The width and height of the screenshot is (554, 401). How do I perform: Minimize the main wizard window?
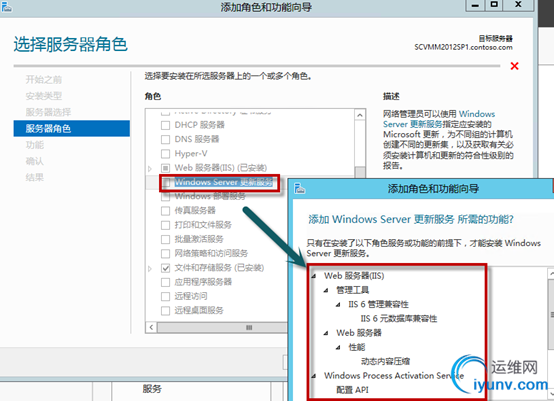click(476, 5)
